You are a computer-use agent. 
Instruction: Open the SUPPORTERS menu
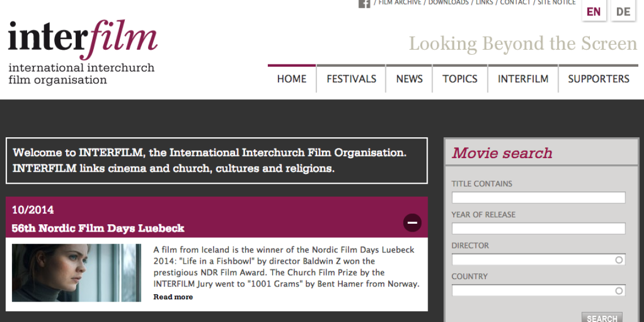click(598, 79)
